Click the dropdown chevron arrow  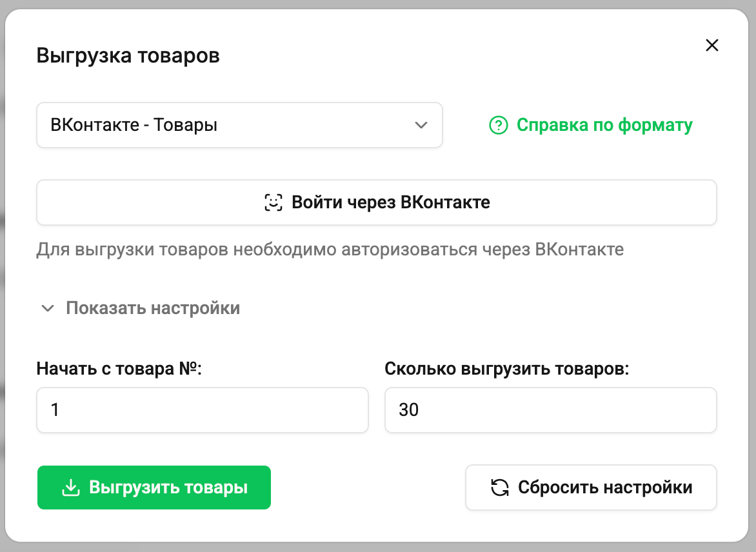(421, 125)
